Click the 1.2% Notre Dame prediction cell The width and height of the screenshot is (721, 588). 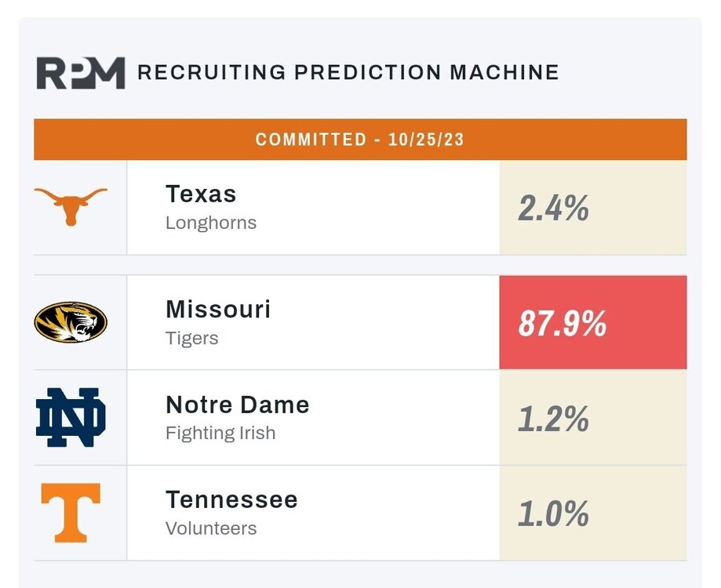(x=592, y=417)
